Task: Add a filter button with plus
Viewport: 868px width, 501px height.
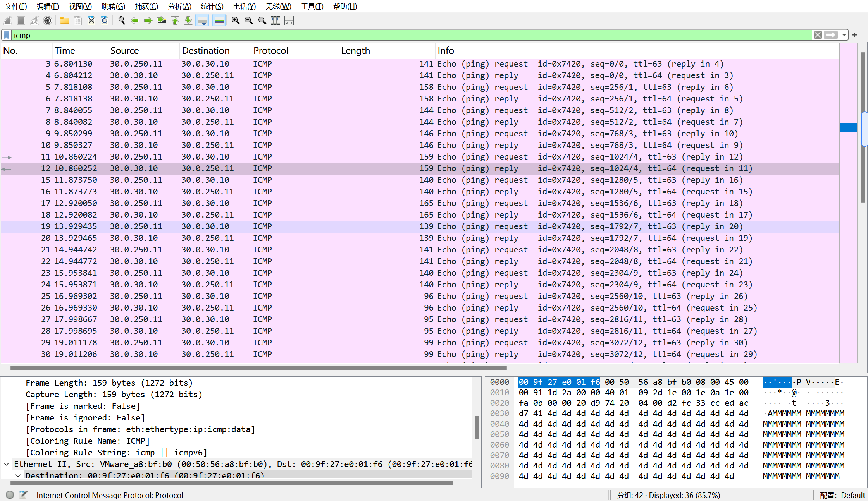Action: tap(854, 35)
